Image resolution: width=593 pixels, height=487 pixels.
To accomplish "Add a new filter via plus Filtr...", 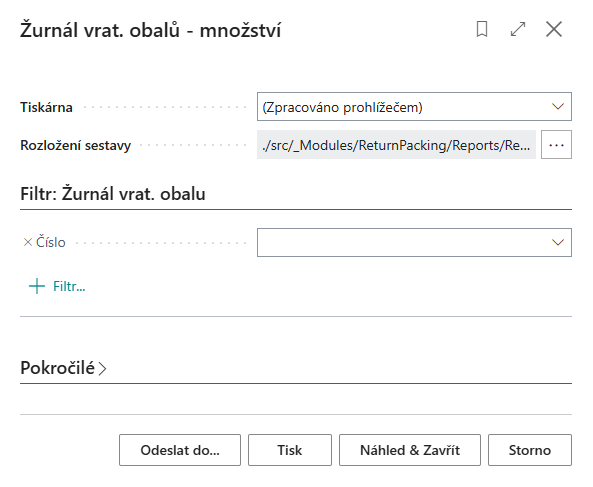I will click(57, 286).
